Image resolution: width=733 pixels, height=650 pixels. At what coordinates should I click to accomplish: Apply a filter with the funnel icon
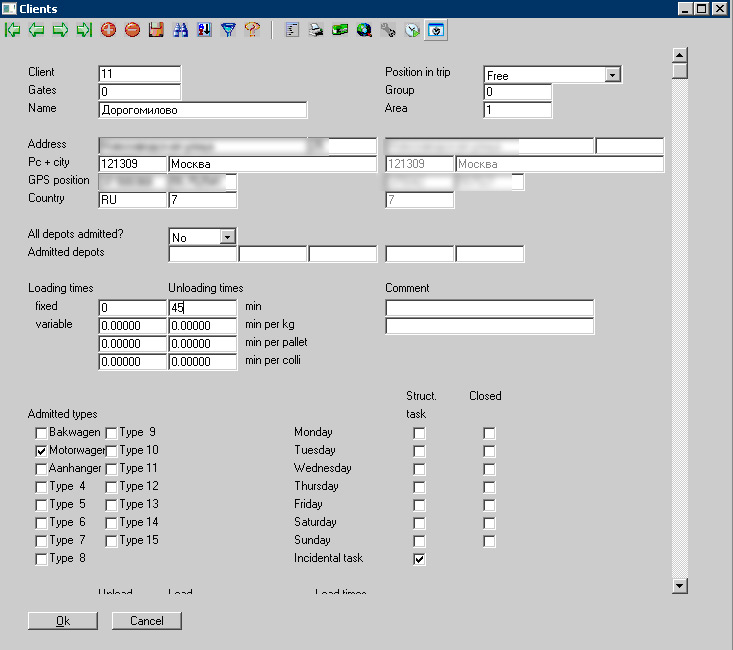coord(228,30)
